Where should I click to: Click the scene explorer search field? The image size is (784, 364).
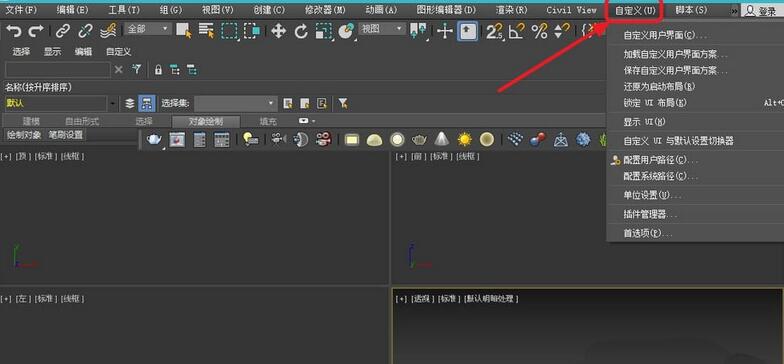click(58, 70)
